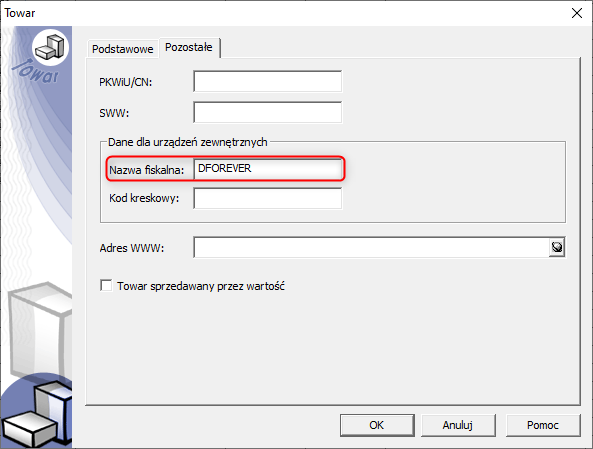This screenshot has width=593, height=449.
Task: Click the Dane dla urządzeń zewnętrznych group title
Action: (x=188, y=142)
